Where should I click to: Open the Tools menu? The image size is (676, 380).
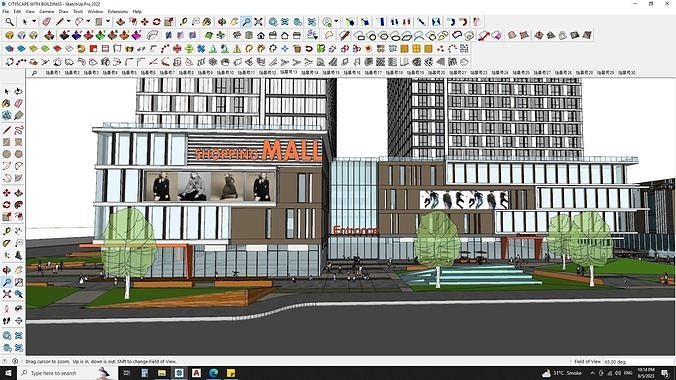78,11
